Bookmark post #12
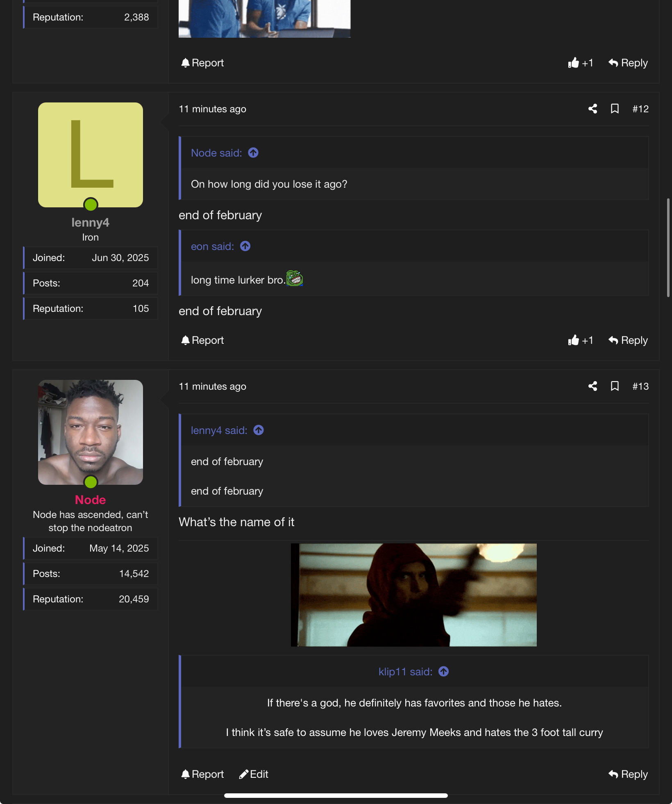The height and width of the screenshot is (804, 672). pyautogui.click(x=615, y=109)
